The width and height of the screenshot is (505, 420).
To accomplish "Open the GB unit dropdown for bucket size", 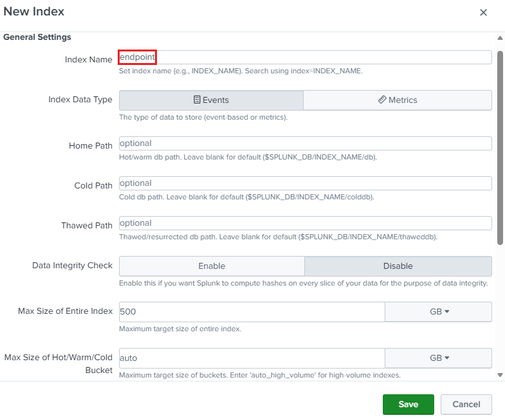I will pyautogui.click(x=438, y=358).
